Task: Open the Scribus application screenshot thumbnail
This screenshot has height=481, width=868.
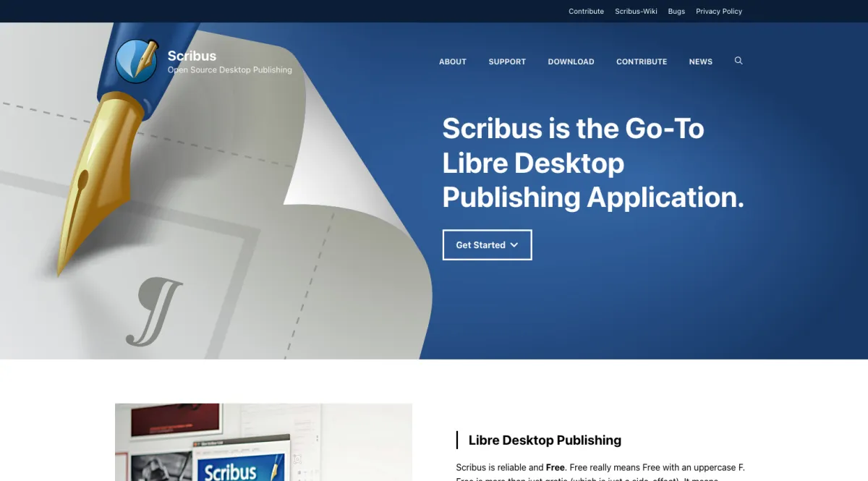Action: [263, 442]
